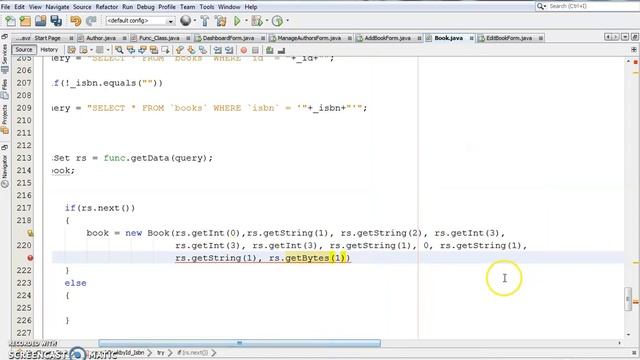The image size is (640, 360).
Task: Expand the globe browser dropdown arrow
Action: 195,20
